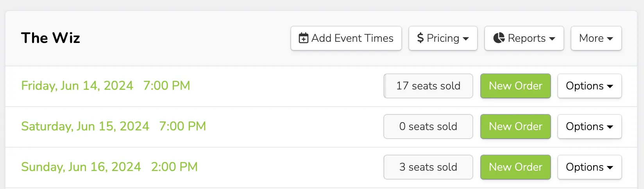
Task: Create a New Order for Friday show
Action: point(515,86)
